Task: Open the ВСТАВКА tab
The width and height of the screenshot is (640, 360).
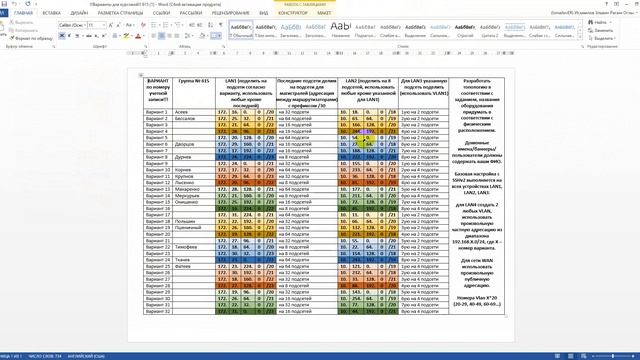Action: 51,13
